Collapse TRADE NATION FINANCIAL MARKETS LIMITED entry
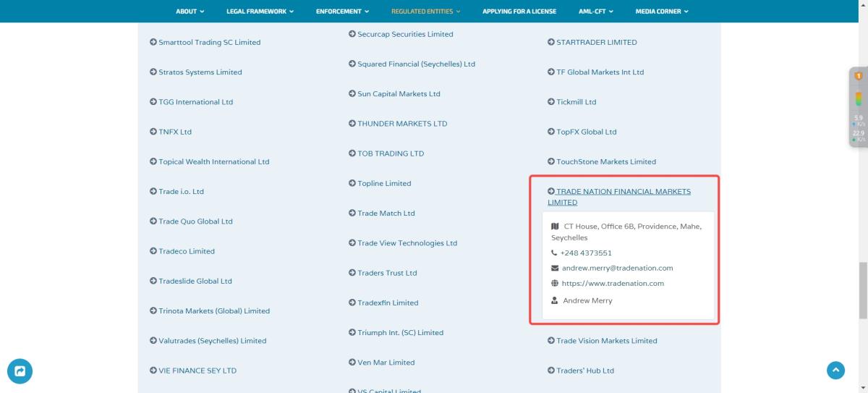The height and width of the screenshot is (393, 868). tap(619, 197)
